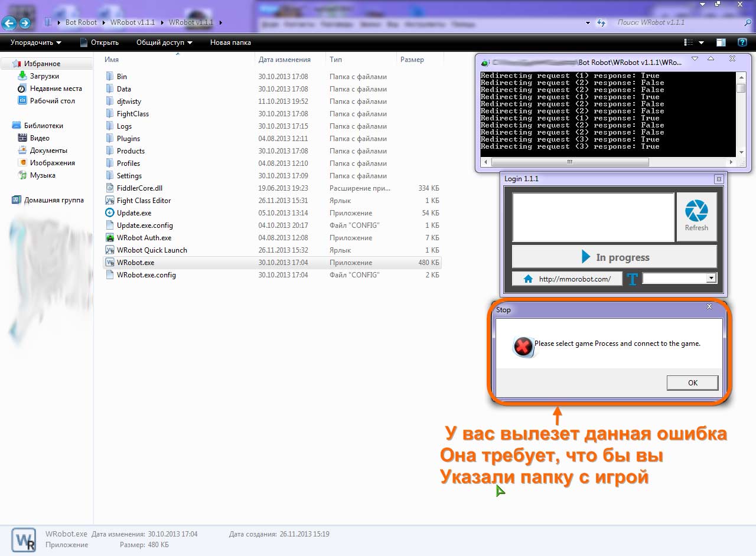Click the red error icon in Stop dialog

pos(523,346)
